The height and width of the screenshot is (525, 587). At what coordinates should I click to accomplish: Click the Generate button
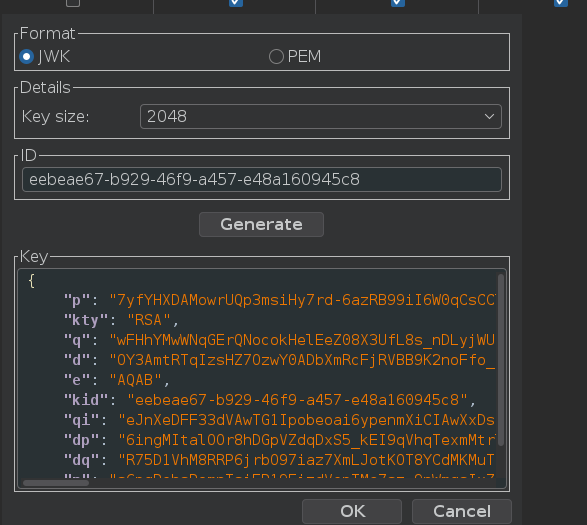coord(261,224)
